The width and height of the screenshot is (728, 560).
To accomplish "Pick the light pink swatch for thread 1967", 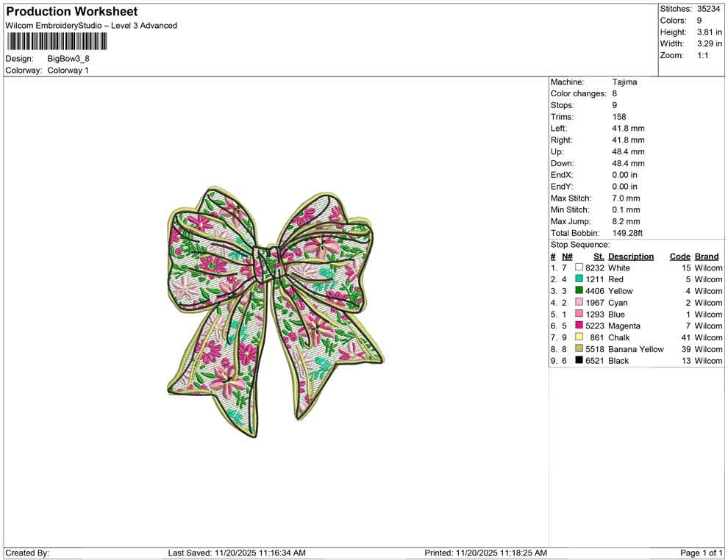I will coord(579,303).
